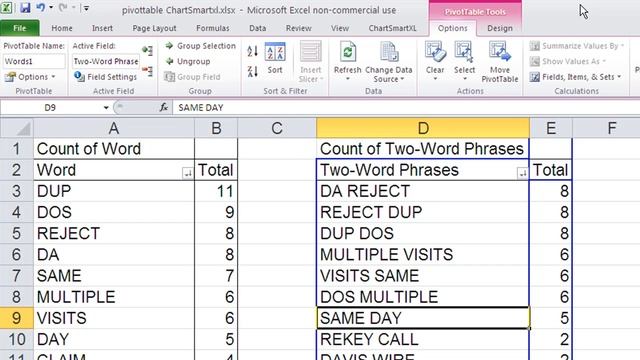Select the Count of Word cell

pos(114,149)
